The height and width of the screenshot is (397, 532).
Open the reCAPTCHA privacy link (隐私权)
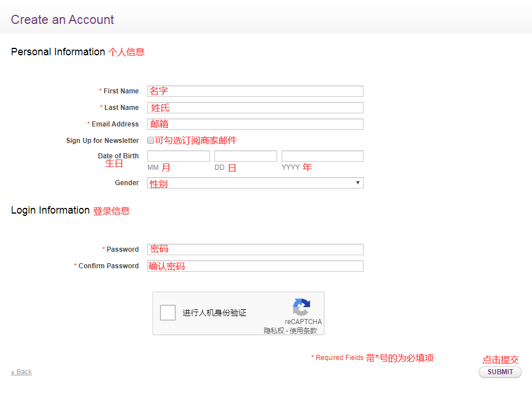click(274, 330)
